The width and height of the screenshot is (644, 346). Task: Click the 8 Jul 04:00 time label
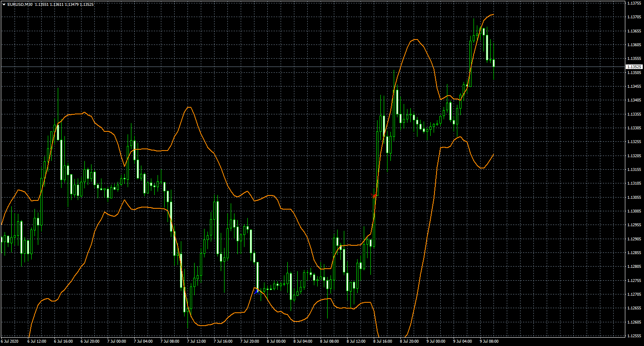click(303, 341)
